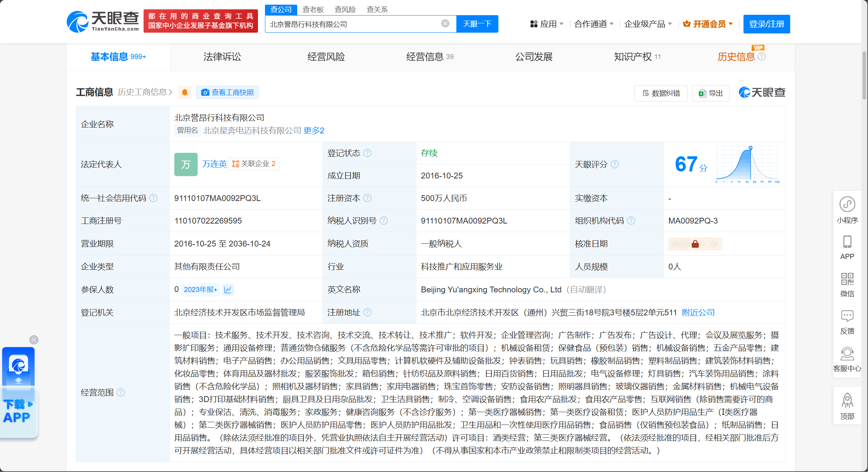Select the 基本信息 tab

point(118,57)
